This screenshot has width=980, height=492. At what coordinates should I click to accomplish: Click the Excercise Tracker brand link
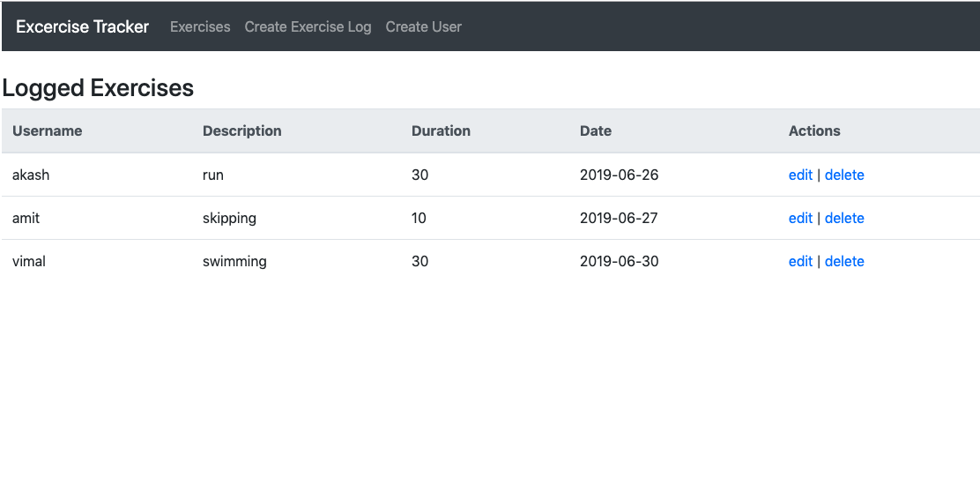tap(83, 26)
